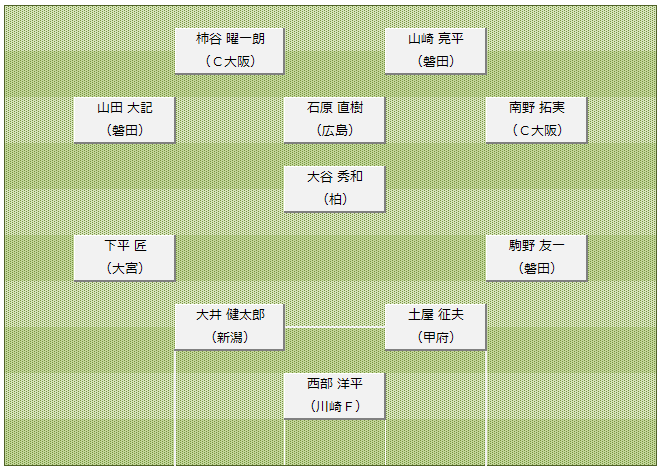Choose the 石原 直樹 (広島) card
This screenshot has width=661, height=471.
(x=334, y=120)
